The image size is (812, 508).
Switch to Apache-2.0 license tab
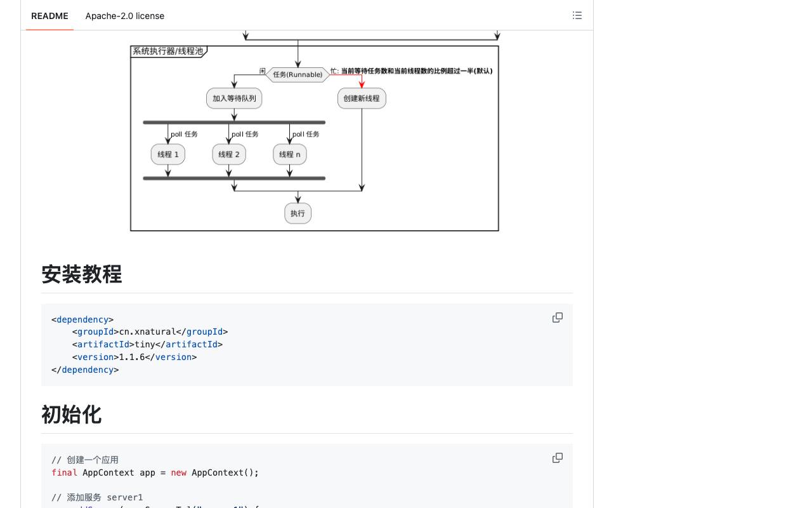pos(125,16)
